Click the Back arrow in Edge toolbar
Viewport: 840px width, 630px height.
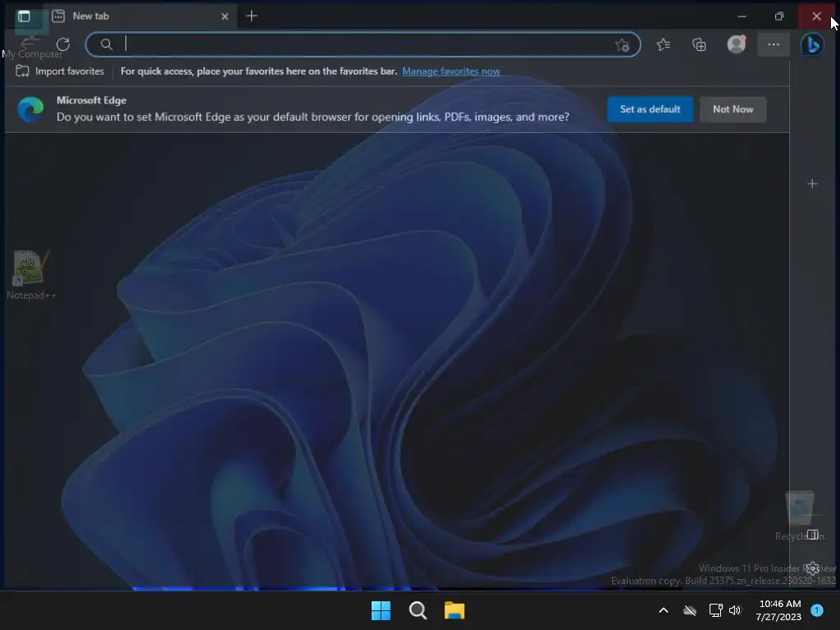(x=30, y=43)
